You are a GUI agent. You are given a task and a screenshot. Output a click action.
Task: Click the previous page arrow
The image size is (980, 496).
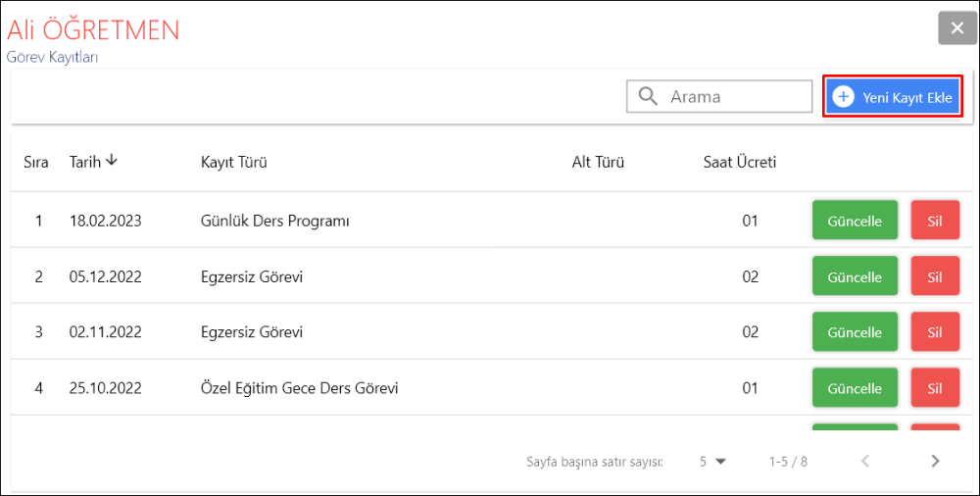865,461
